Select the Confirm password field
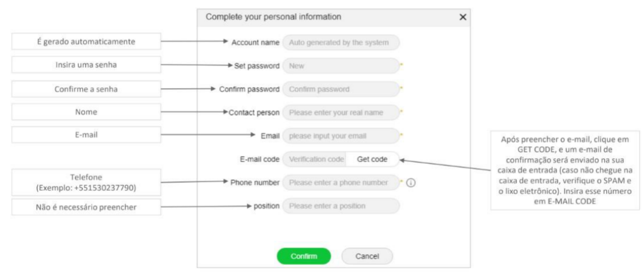 tap(341, 90)
